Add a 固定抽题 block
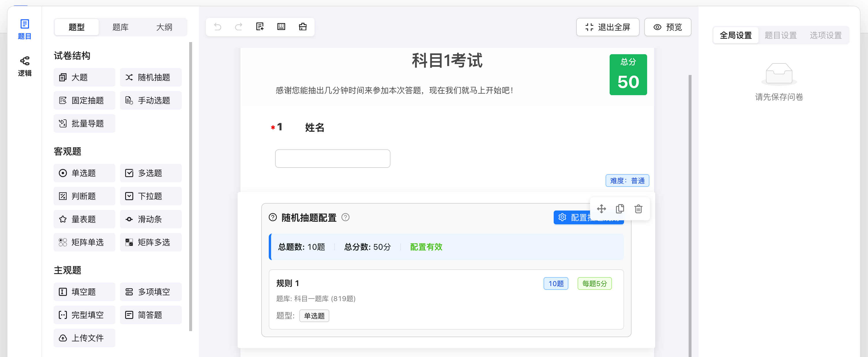The height and width of the screenshot is (357, 868). 84,100
